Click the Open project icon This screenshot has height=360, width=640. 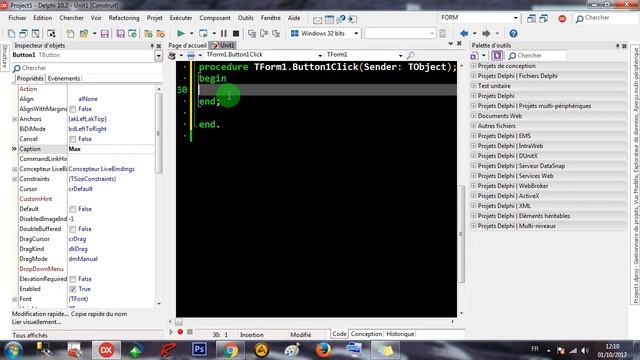[133, 33]
